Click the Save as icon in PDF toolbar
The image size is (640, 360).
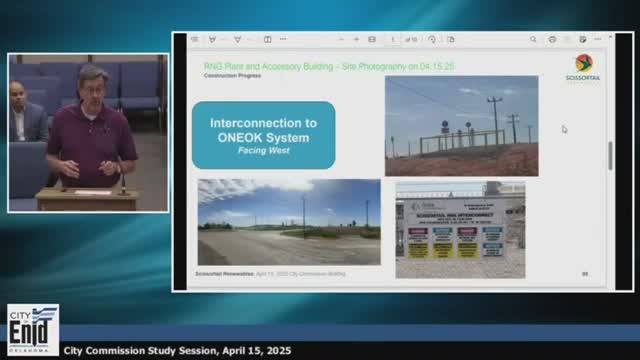(x=582, y=40)
